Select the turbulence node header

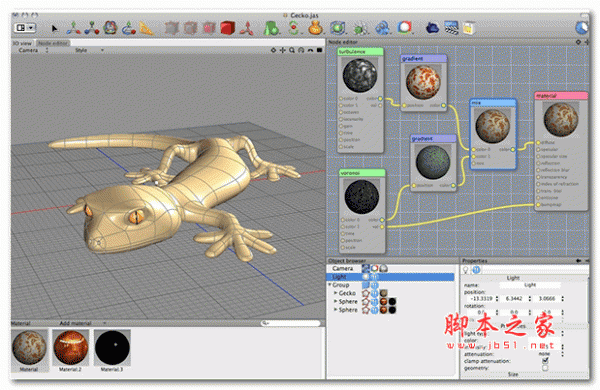click(360, 52)
